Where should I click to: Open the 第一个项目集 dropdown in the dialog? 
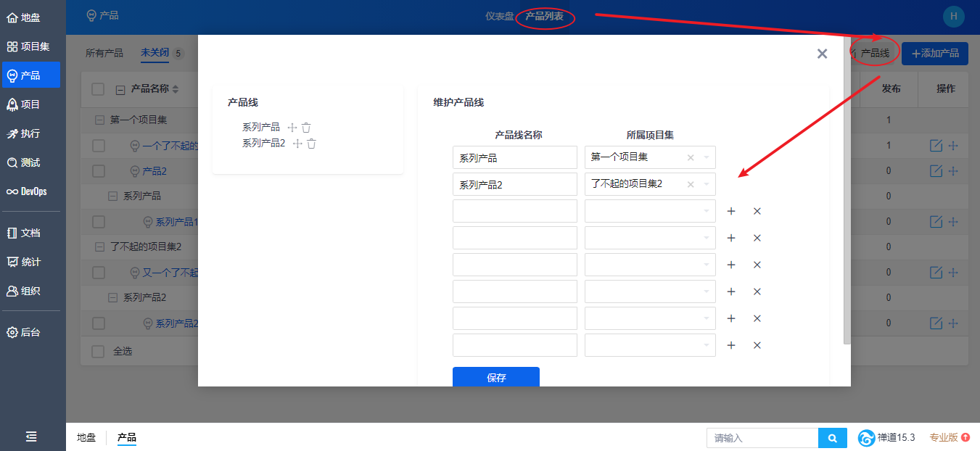pos(650,157)
